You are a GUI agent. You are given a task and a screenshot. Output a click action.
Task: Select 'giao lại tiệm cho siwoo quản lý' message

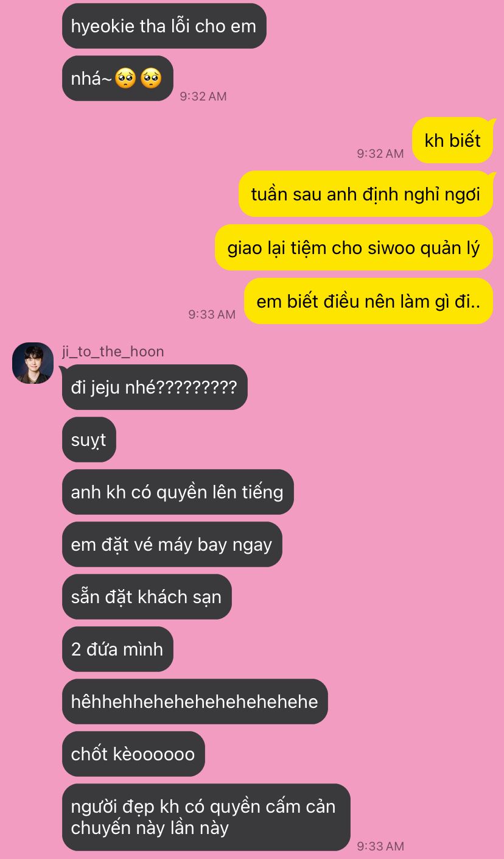(x=354, y=248)
